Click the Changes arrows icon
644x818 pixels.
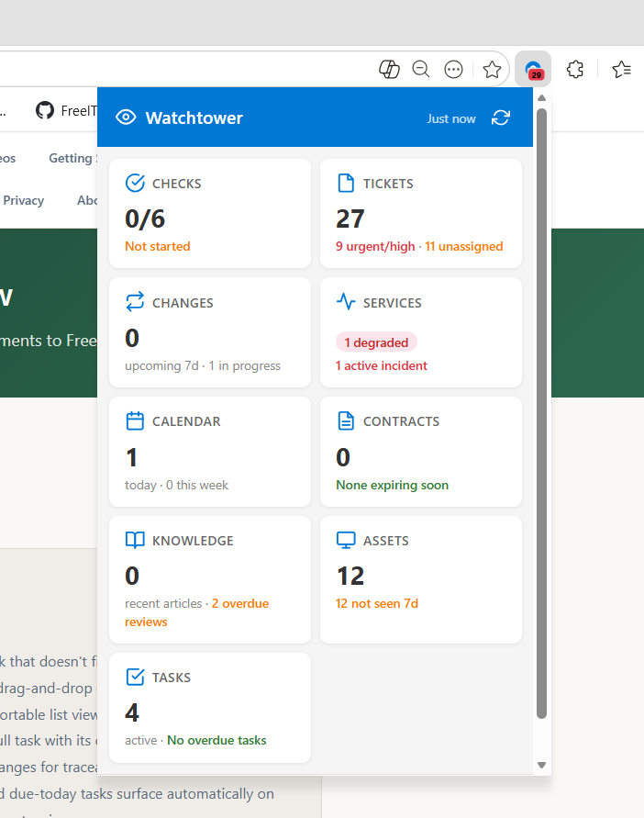135,302
